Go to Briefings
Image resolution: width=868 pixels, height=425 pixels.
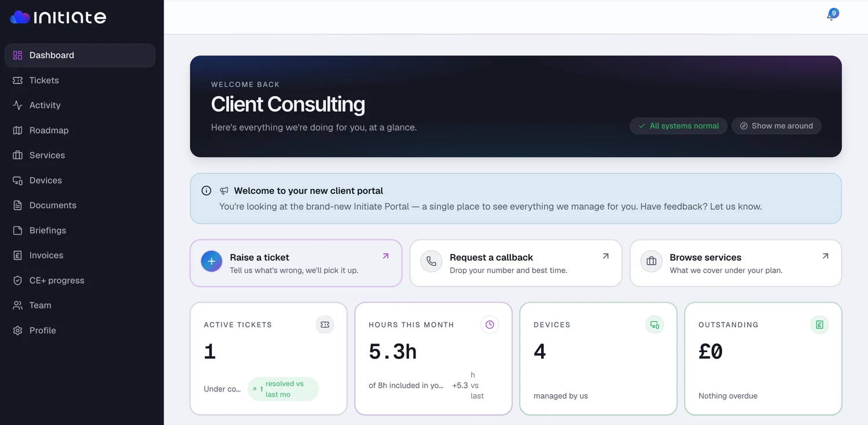(80, 230)
